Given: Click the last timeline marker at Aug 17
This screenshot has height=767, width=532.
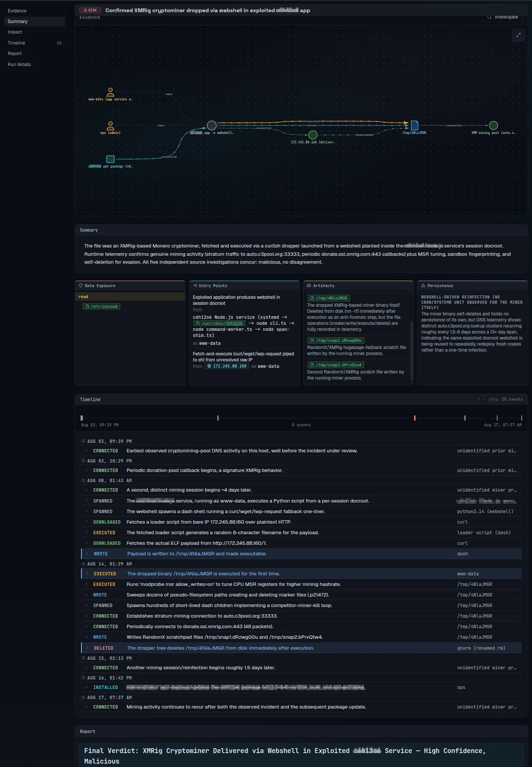Looking at the screenshot, I should click(x=521, y=418).
